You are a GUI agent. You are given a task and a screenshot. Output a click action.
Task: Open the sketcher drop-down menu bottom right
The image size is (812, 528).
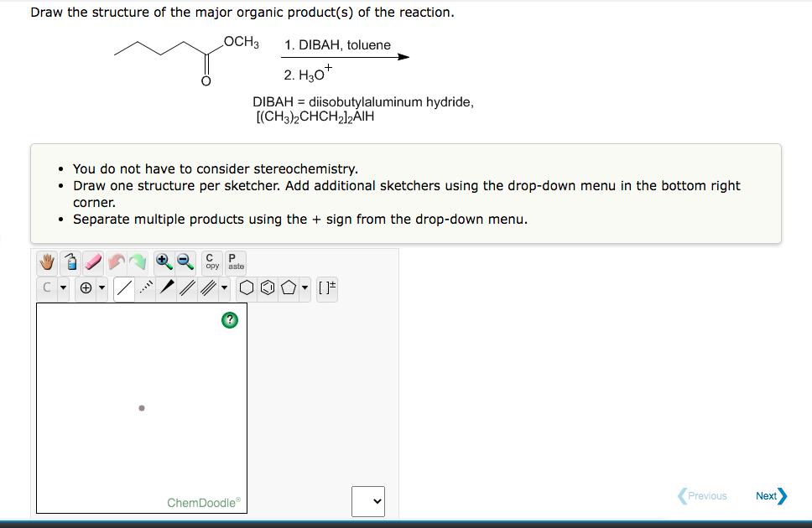click(367, 501)
